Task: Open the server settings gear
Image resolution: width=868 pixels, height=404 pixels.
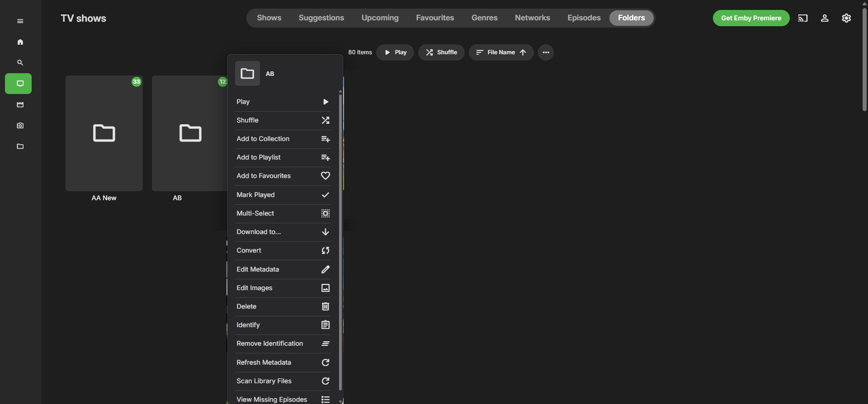Action: 846,18
